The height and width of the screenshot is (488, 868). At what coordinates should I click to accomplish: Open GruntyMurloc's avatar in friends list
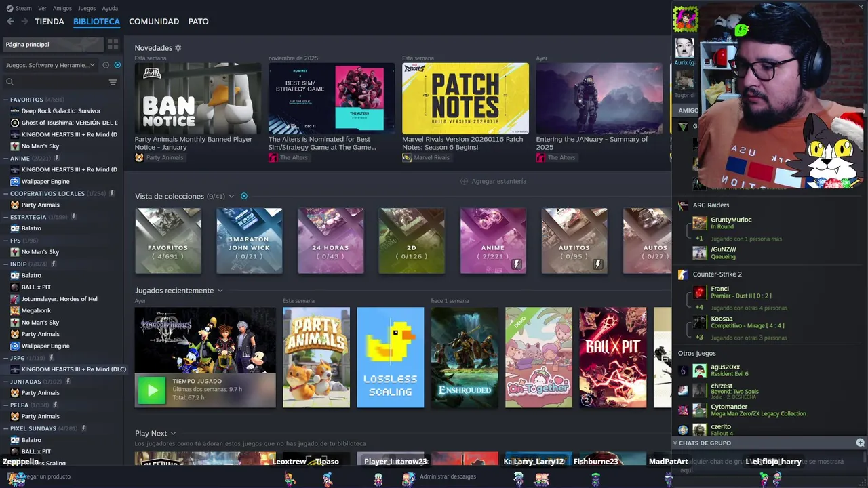pyautogui.click(x=699, y=223)
